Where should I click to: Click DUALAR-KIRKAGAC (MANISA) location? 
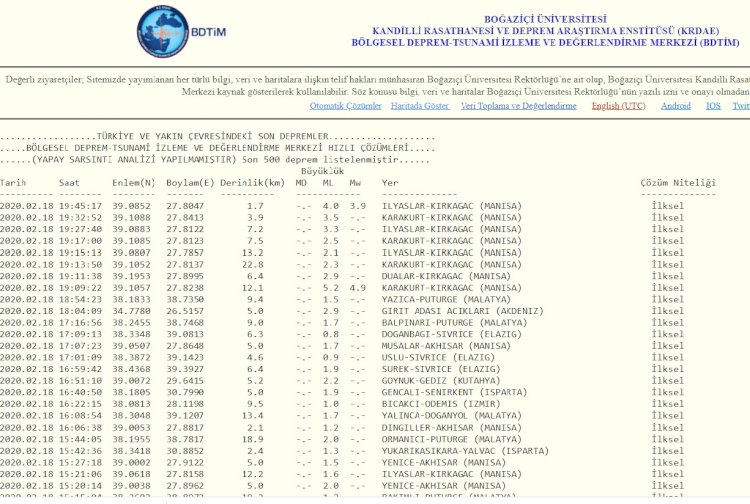tap(446, 276)
